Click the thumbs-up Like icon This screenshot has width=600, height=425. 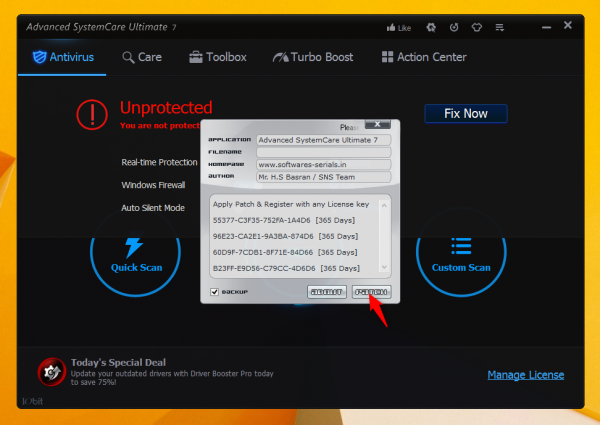391,27
